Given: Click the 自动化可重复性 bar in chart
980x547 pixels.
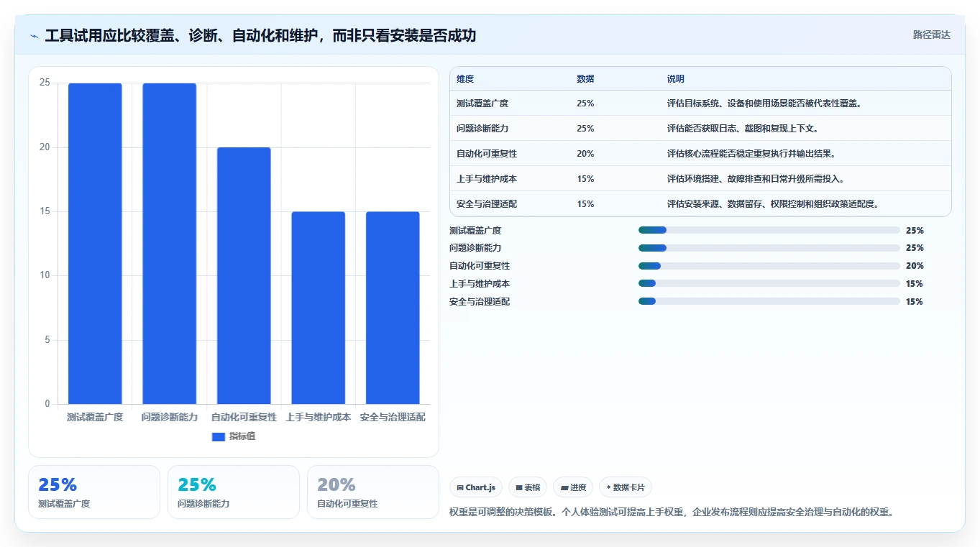Looking at the screenshot, I should coord(244,276).
